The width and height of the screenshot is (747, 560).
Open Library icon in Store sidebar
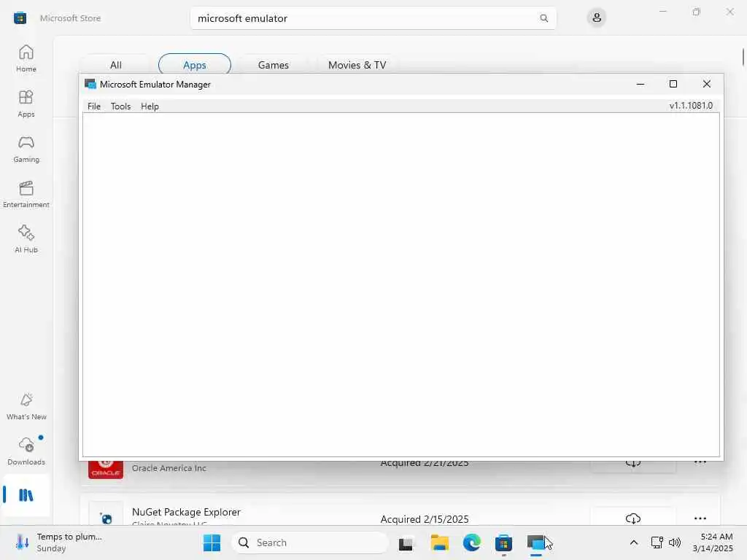coord(26,495)
